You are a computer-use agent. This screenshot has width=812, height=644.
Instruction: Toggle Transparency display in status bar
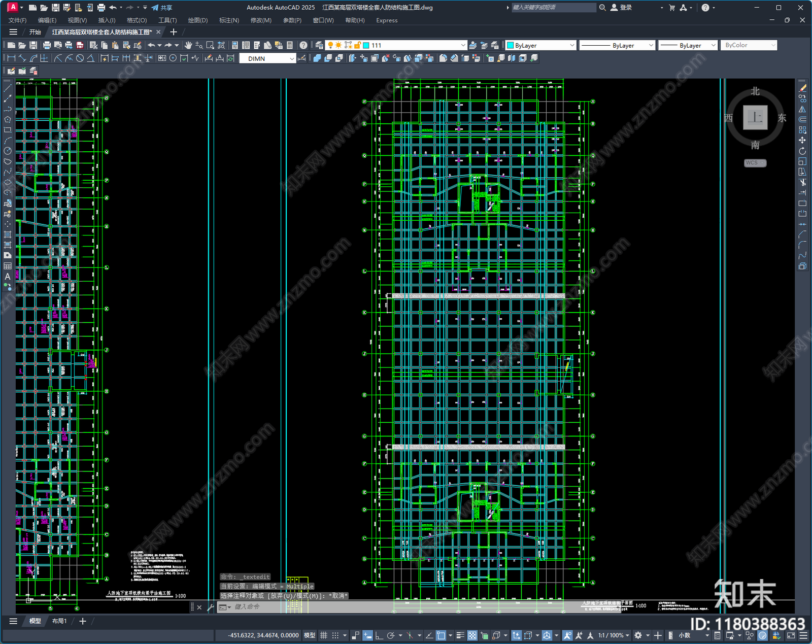(472, 635)
